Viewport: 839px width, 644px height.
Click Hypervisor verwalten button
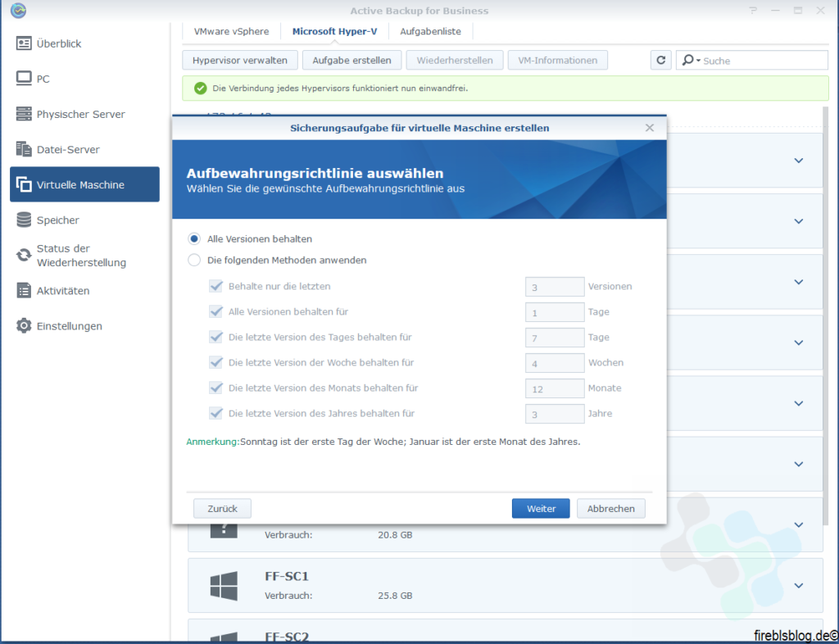point(240,61)
